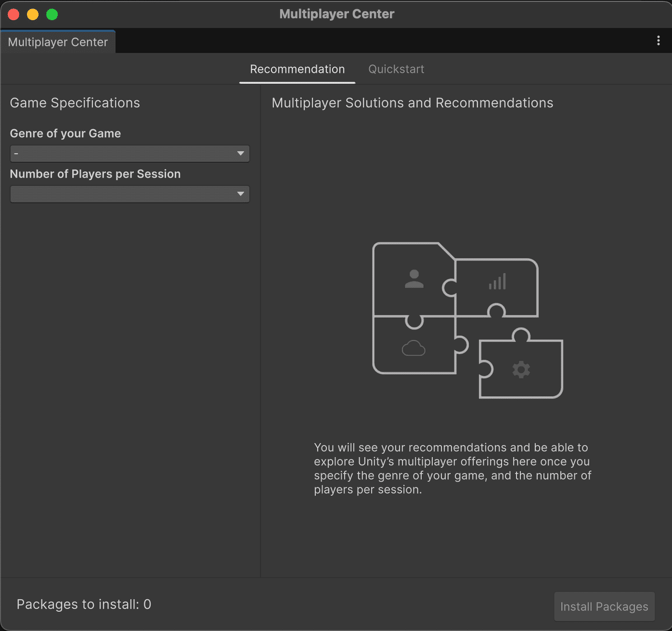672x631 pixels.
Task: Click the three-dot menu in the toolbar
Action: point(659,40)
